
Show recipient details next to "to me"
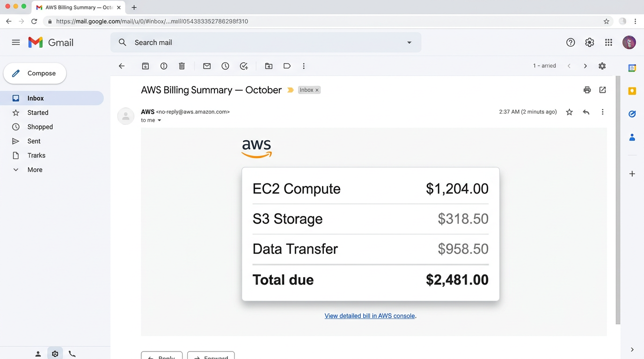pos(159,121)
